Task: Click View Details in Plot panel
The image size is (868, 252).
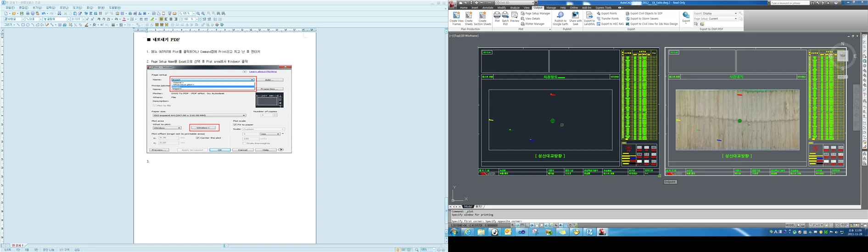Action: point(530,19)
